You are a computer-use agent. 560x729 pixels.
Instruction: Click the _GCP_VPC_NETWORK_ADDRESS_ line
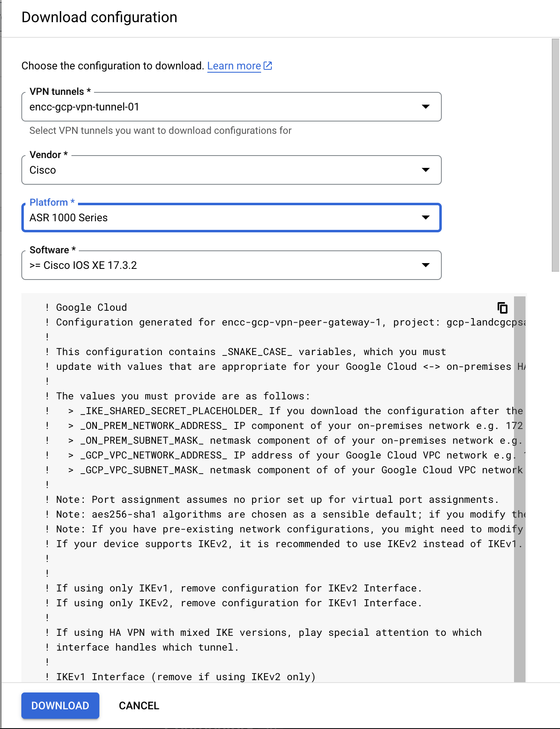pyautogui.click(x=285, y=455)
